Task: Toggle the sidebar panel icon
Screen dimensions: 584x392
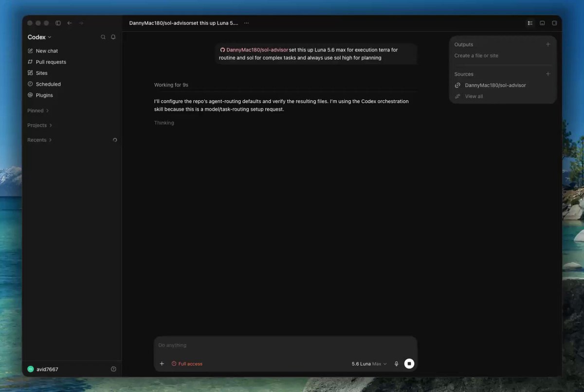Action: (58, 23)
